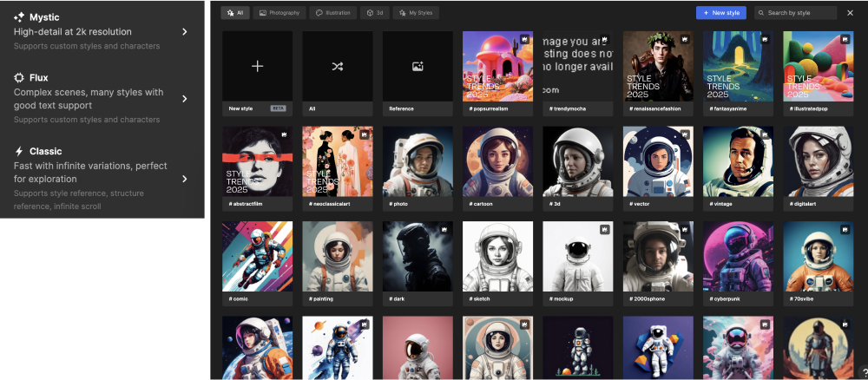Click the crown badge on illustratedpop thumbnail
Viewport: 868px width, 380px height.
(x=845, y=39)
